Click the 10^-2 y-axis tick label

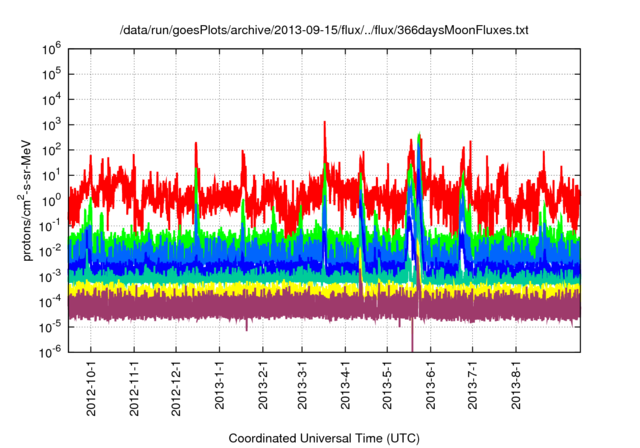click(50, 251)
